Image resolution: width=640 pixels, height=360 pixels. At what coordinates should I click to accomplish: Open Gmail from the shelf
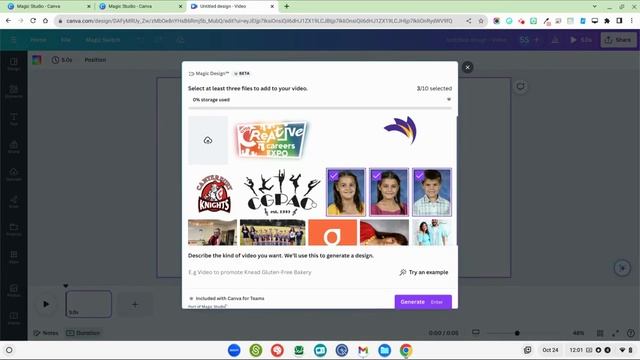(363, 350)
